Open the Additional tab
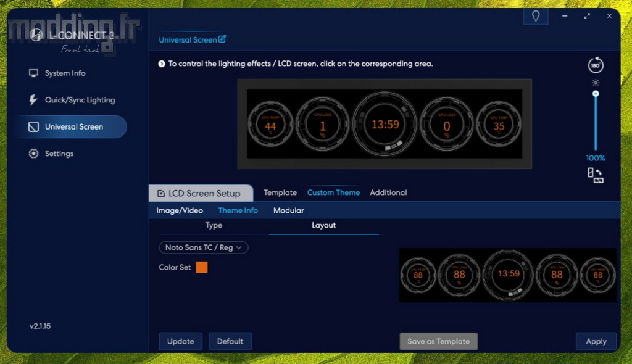 [x=388, y=192]
